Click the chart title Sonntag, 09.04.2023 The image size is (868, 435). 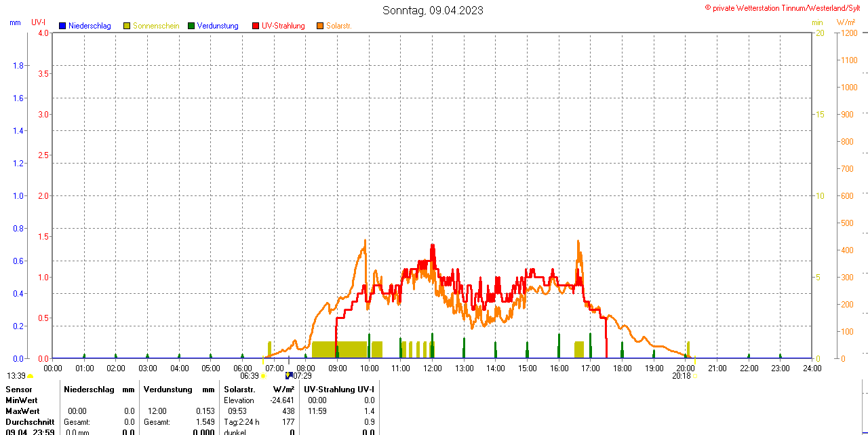point(433,10)
